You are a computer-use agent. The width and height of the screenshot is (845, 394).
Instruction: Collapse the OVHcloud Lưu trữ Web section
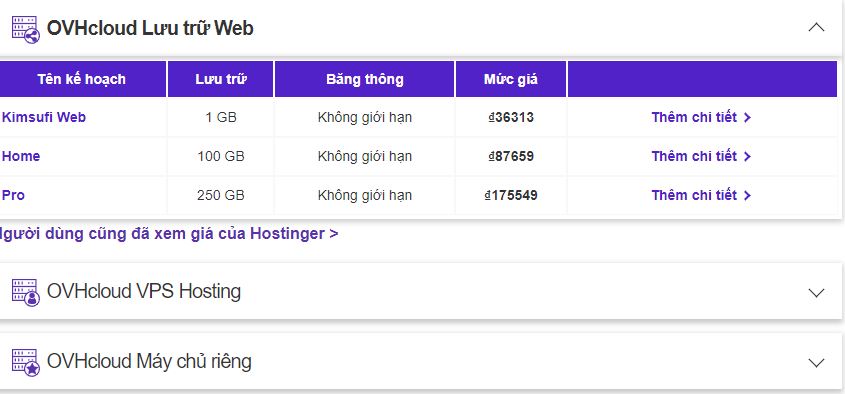point(816,27)
